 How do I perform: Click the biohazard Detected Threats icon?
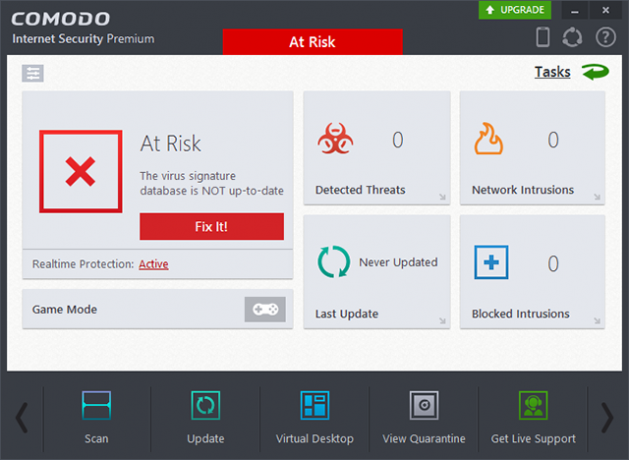click(x=335, y=139)
